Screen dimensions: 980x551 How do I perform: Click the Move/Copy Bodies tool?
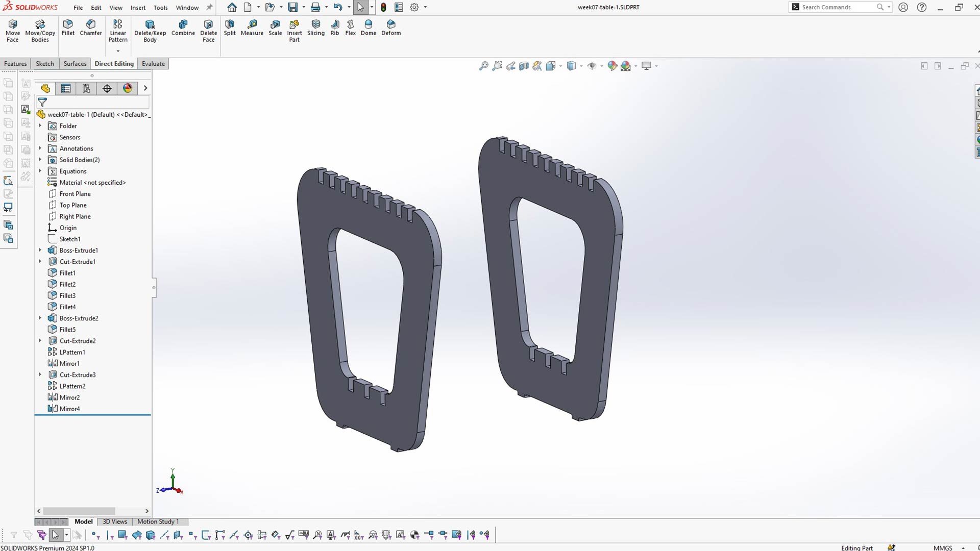pos(40,31)
